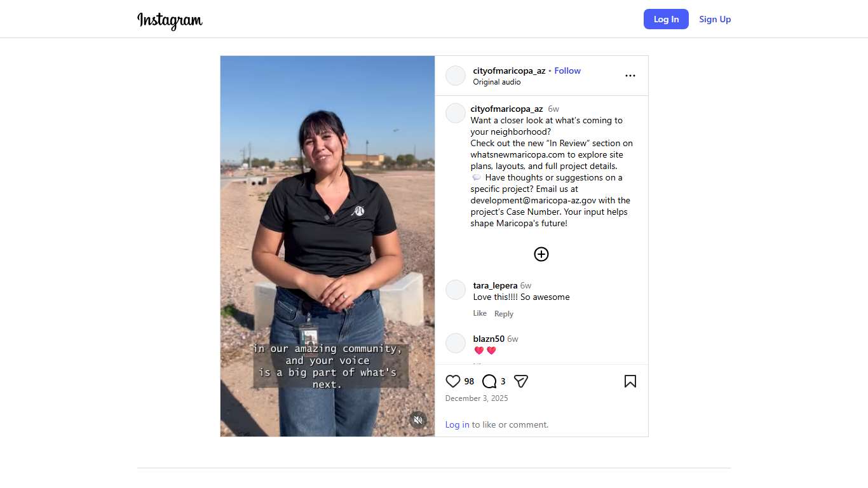Image resolution: width=868 pixels, height=488 pixels.
Task: Click blazn50's profile avatar
Action: pos(456,343)
